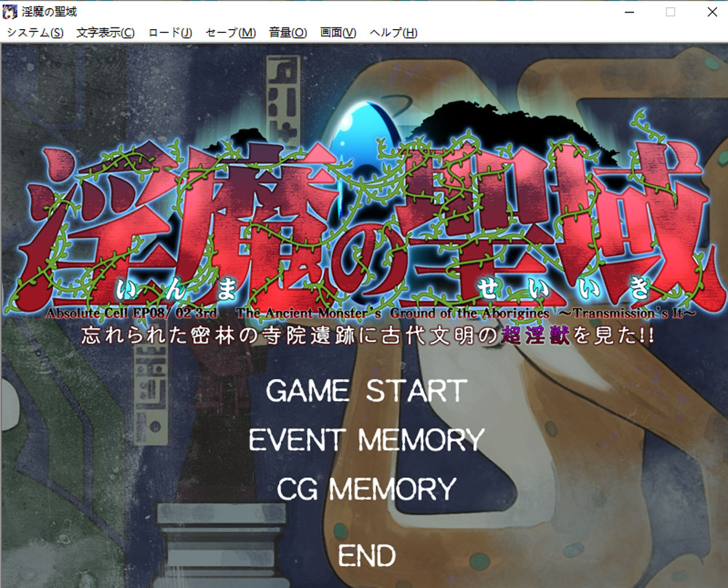Click GAME START on title screen
Image resolution: width=728 pixels, height=588 pixels.
point(367,391)
